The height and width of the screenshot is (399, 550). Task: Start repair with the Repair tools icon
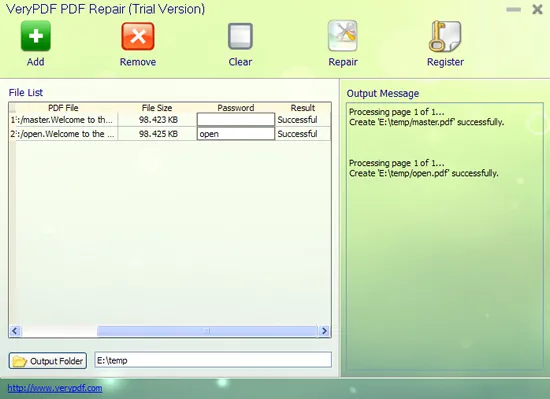click(x=343, y=35)
